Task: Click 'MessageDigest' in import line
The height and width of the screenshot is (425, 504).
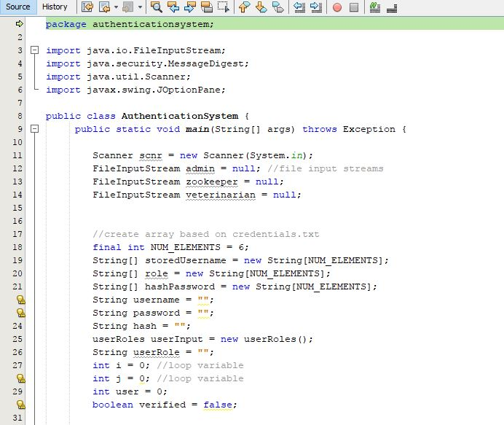Action: (x=205, y=63)
